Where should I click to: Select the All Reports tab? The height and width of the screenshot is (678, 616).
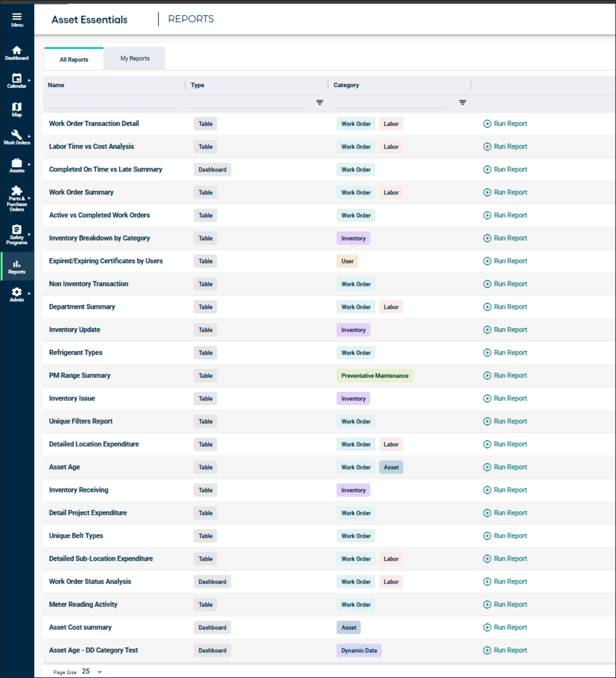[74, 59]
